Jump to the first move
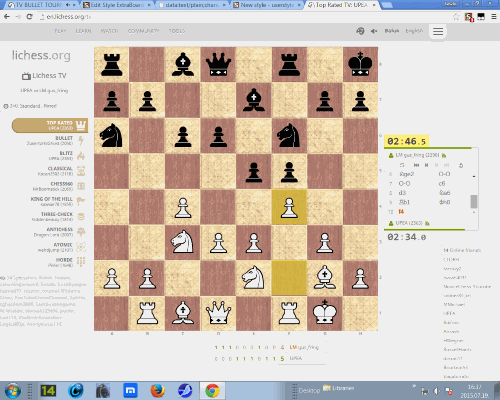500x400 pixels. [x=416, y=165]
